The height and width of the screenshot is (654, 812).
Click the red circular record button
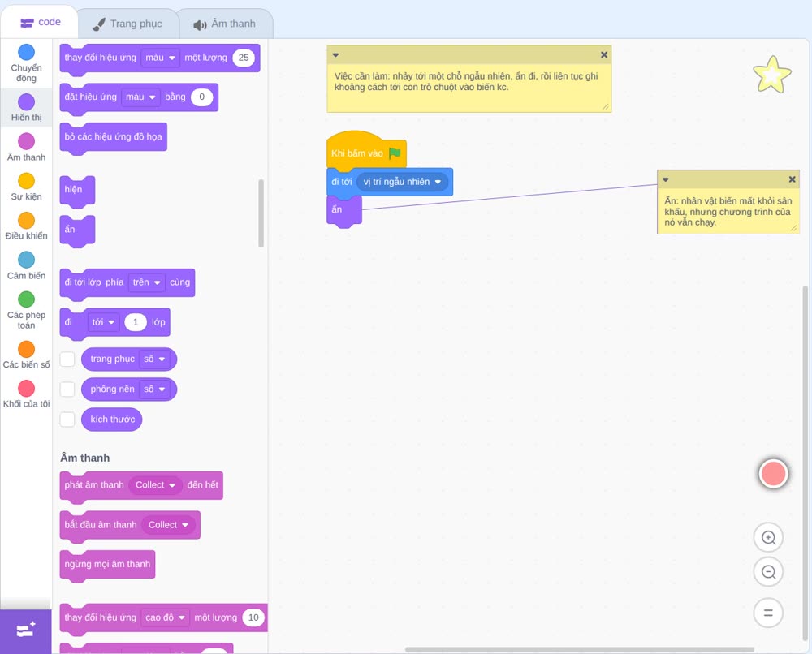[x=773, y=473]
